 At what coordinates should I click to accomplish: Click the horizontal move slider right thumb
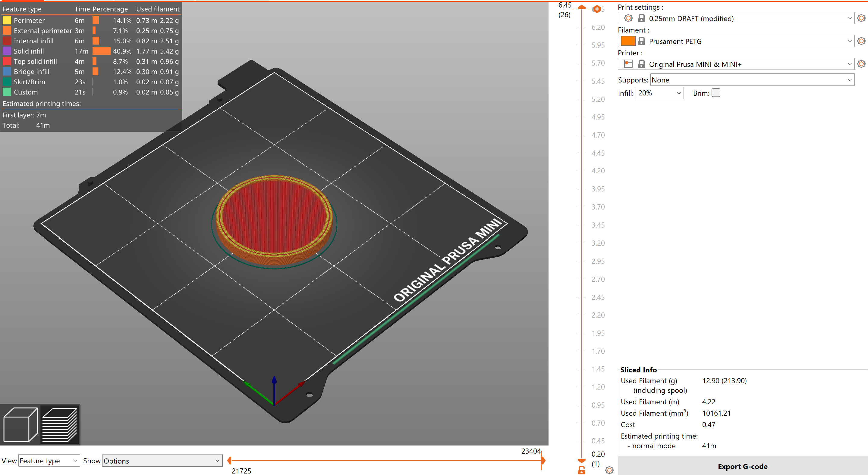click(543, 460)
